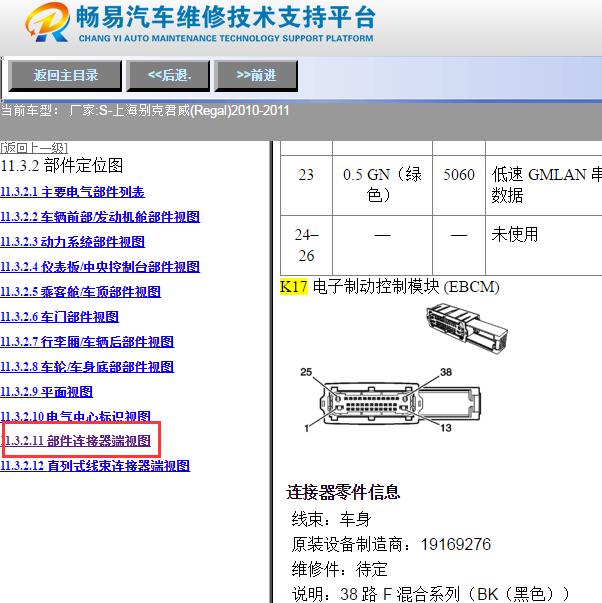Viewport: 602px width, 603px height.
Task: Open 11.3.2.12 直列式线束连接器端视图
Action: coord(95,466)
